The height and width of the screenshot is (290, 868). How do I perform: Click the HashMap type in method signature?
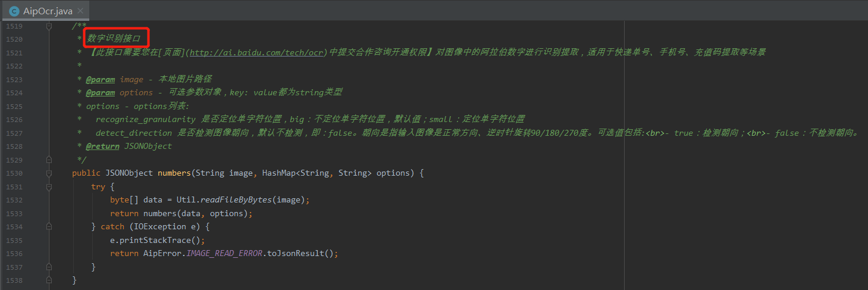(277, 173)
